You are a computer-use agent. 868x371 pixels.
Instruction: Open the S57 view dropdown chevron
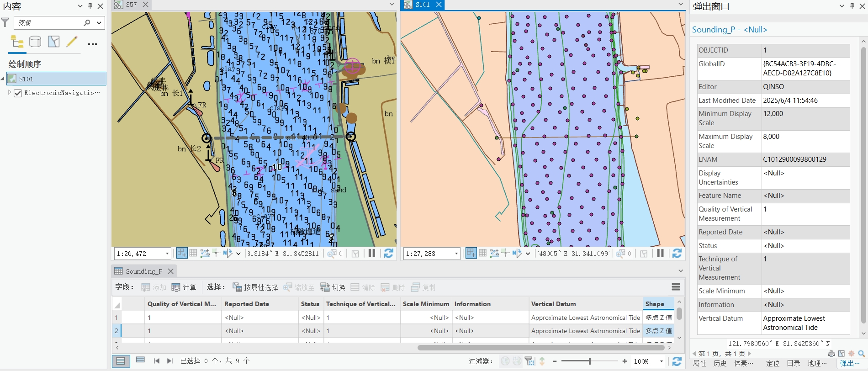[392, 5]
